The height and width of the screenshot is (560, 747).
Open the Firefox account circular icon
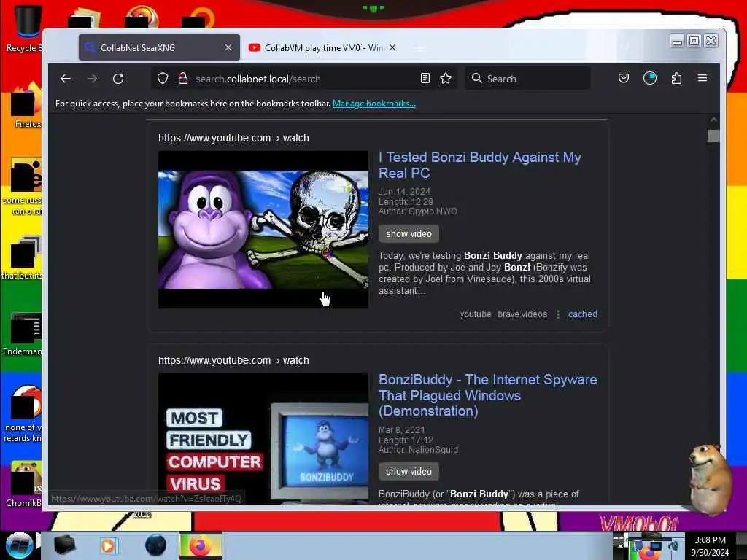click(x=650, y=78)
